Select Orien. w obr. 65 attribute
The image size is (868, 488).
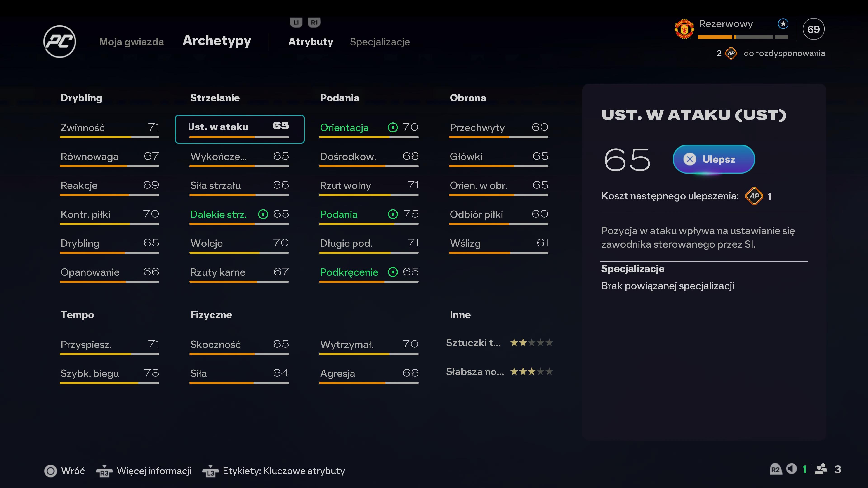499,188
